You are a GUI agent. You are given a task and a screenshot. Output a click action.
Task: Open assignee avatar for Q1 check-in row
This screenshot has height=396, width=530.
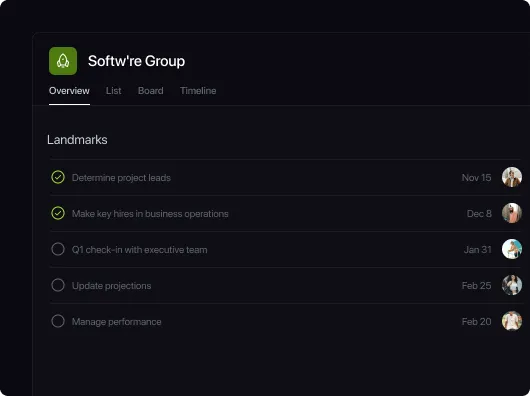point(512,249)
